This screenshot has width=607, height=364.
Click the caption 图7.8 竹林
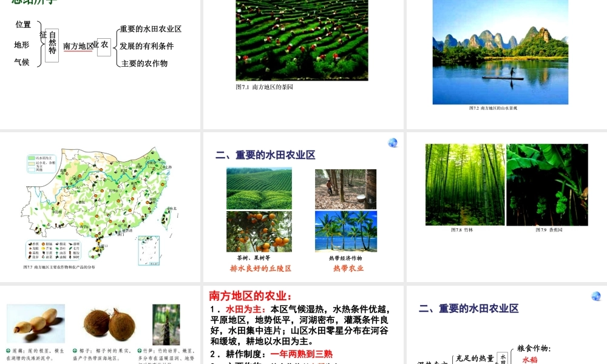click(x=462, y=230)
